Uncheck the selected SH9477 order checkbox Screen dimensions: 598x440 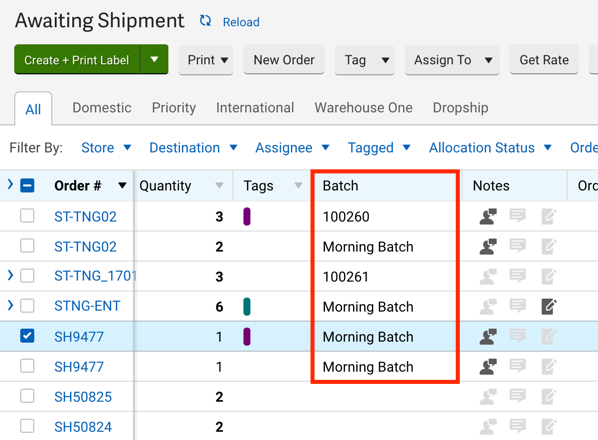[27, 336]
